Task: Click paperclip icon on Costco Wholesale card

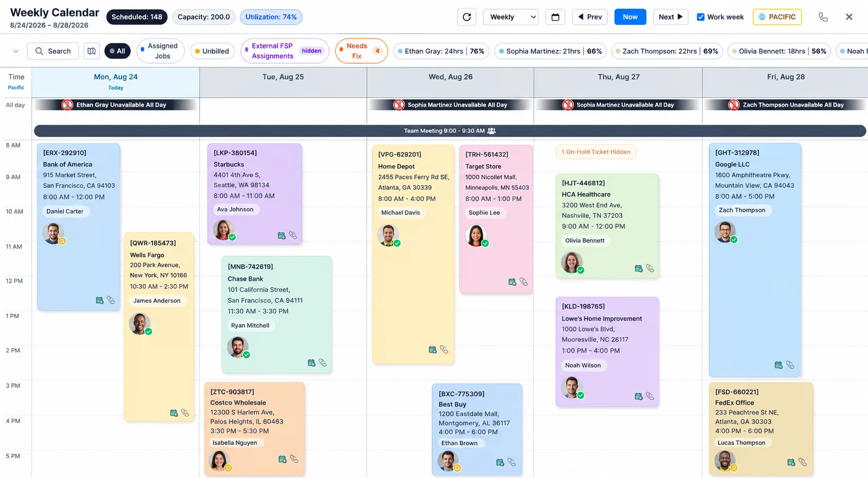Action: point(294,459)
